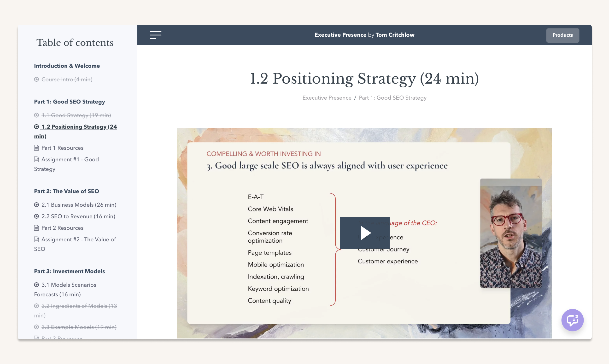Click the Products button

(x=562, y=35)
